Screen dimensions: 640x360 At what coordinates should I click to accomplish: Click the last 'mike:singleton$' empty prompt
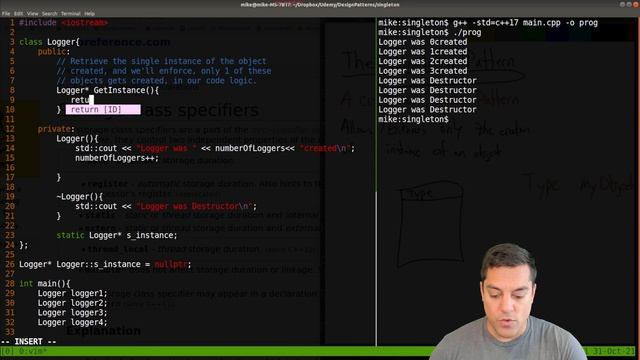click(413, 120)
